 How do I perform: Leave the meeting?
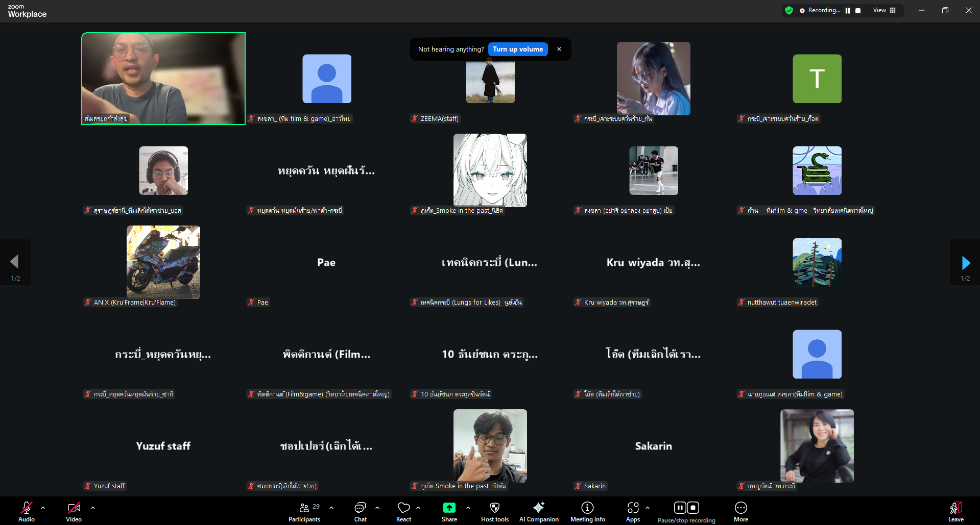coord(955,512)
